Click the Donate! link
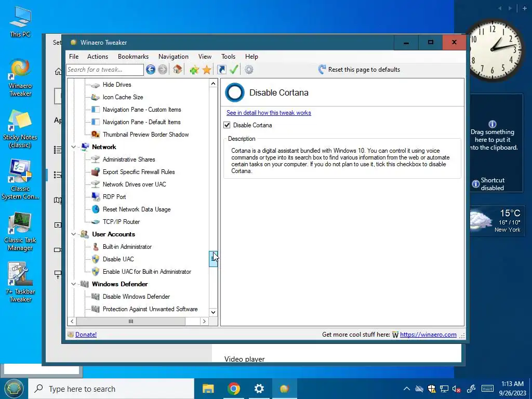The width and height of the screenshot is (532, 399). tap(86, 335)
